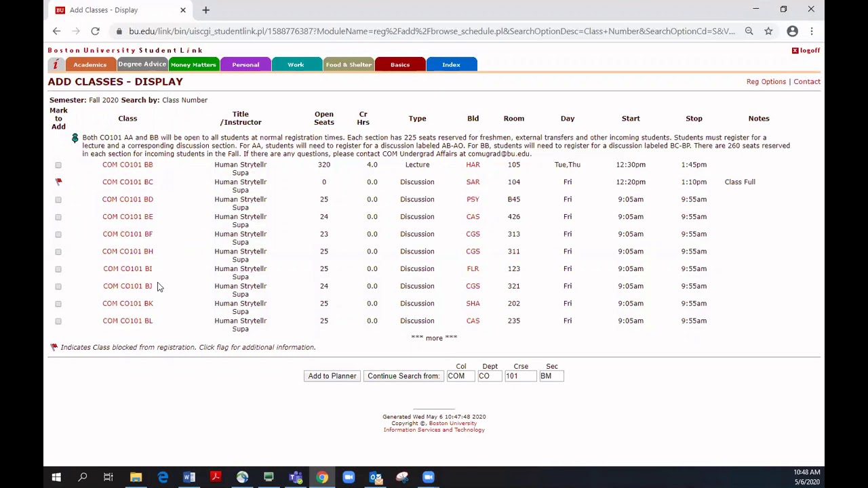
Task: Open Reg Options link
Action: coord(766,82)
